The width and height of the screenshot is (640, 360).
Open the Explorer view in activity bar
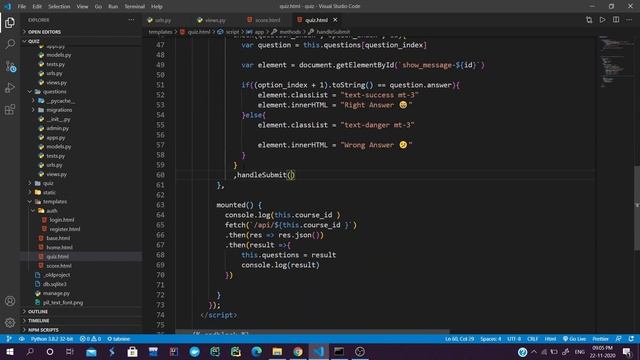[10, 22]
